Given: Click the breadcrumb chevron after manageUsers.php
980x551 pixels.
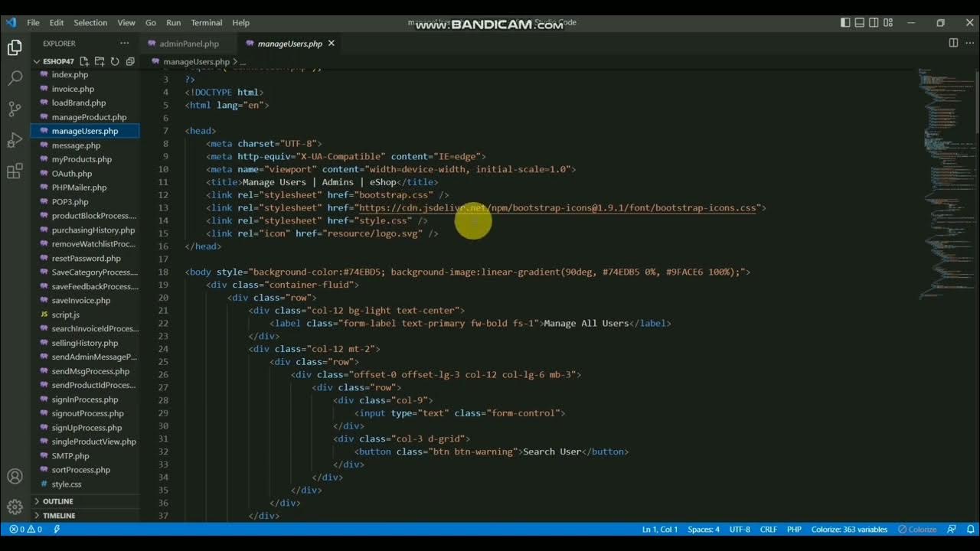Looking at the screenshot, I should (234, 61).
